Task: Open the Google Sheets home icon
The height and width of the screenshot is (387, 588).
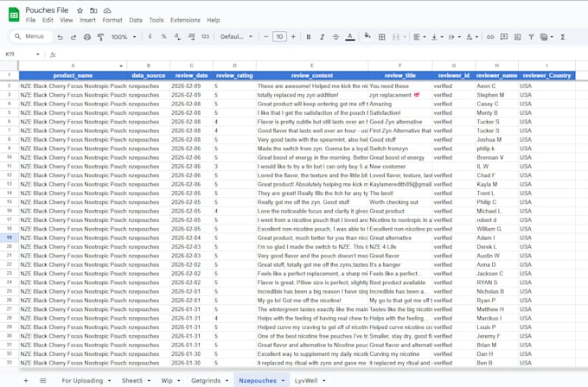Action: point(14,15)
